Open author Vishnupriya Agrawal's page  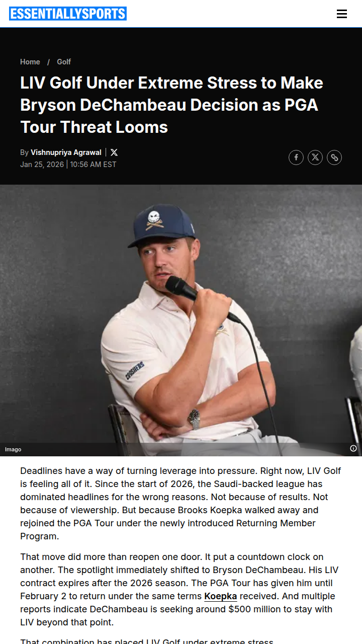tap(66, 152)
